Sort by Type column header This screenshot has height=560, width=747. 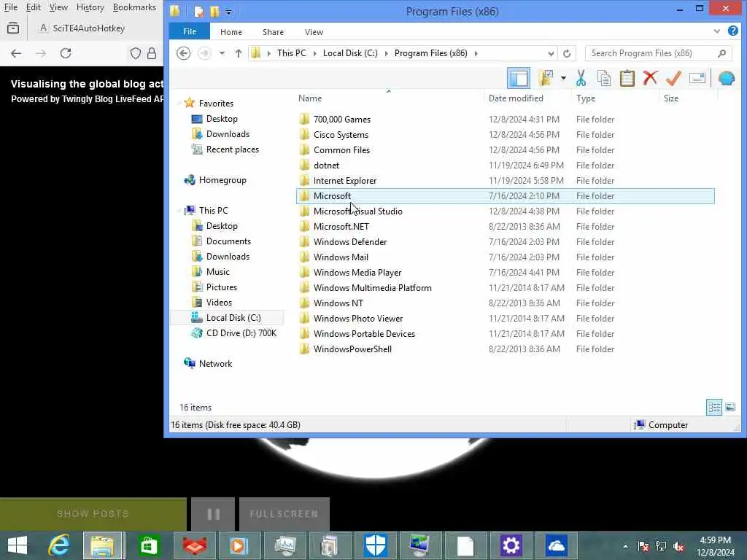pyautogui.click(x=586, y=98)
